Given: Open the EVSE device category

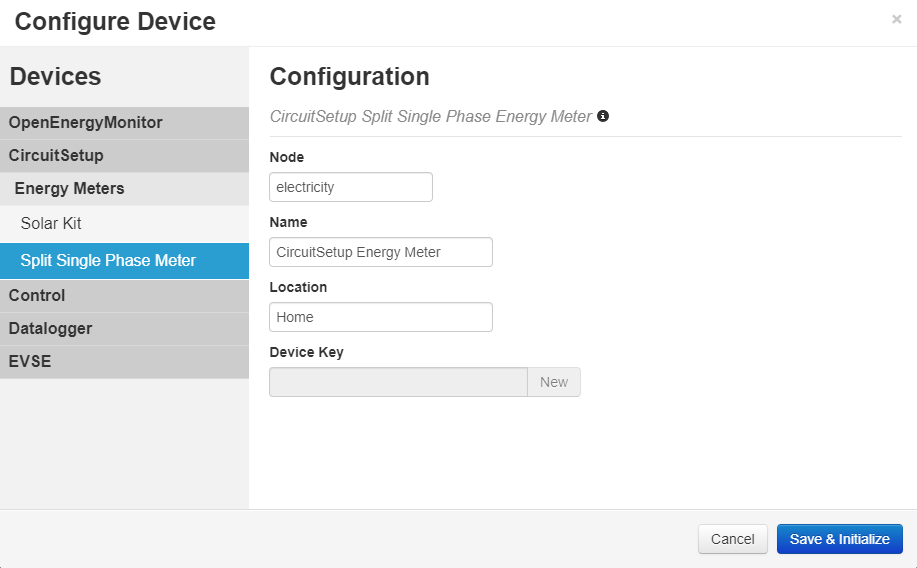Looking at the screenshot, I should pyautogui.click(x=30, y=362).
